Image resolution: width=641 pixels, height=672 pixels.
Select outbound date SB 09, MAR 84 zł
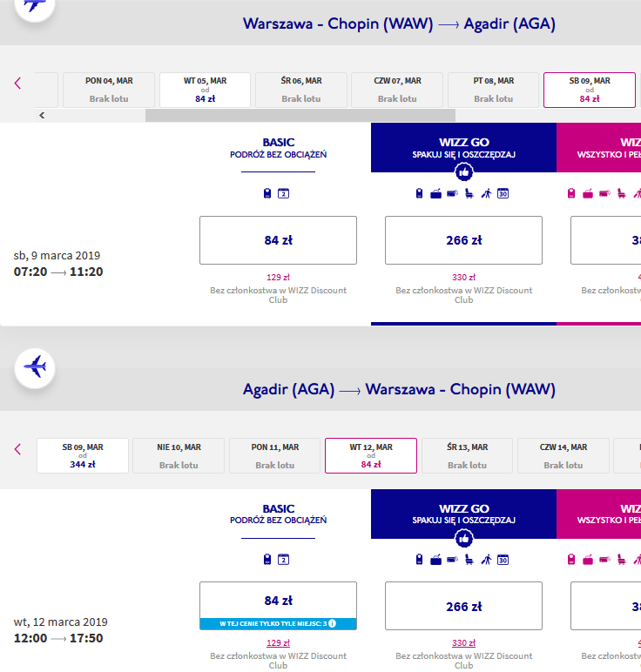pyautogui.click(x=590, y=90)
